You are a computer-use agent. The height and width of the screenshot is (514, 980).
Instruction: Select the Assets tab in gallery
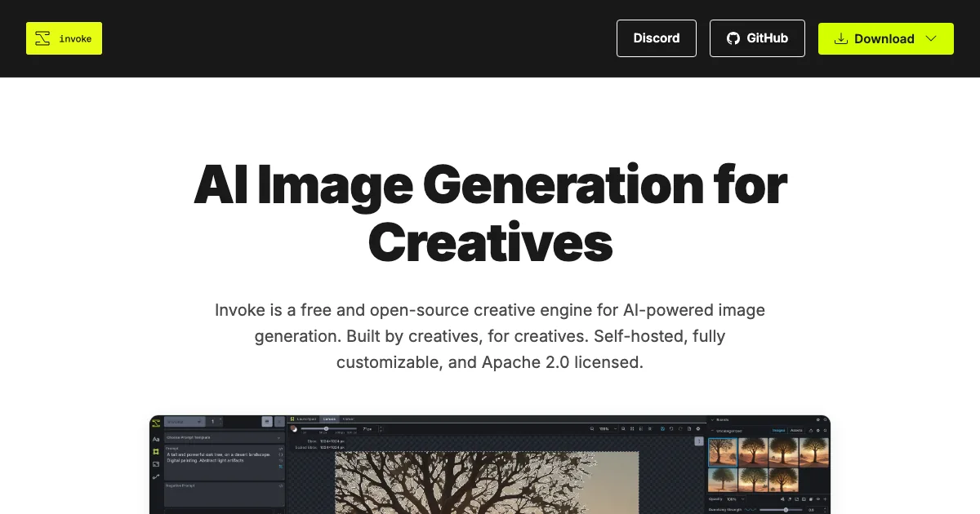coord(796,430)
